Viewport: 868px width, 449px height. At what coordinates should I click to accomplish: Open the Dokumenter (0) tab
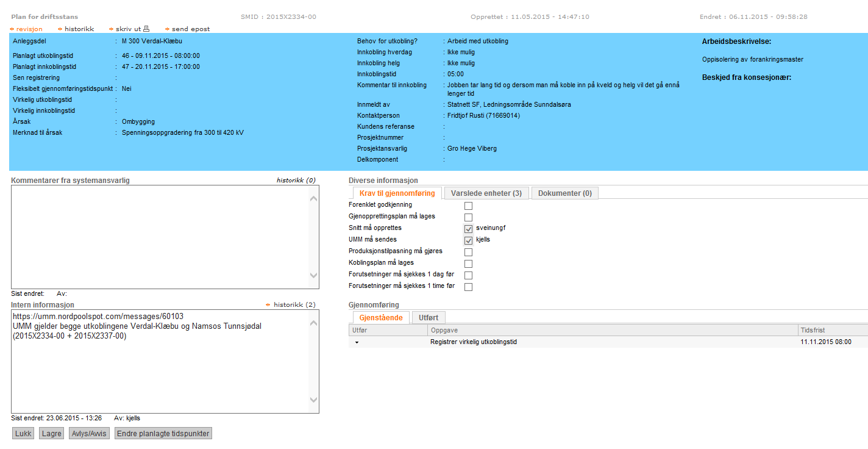565,193
